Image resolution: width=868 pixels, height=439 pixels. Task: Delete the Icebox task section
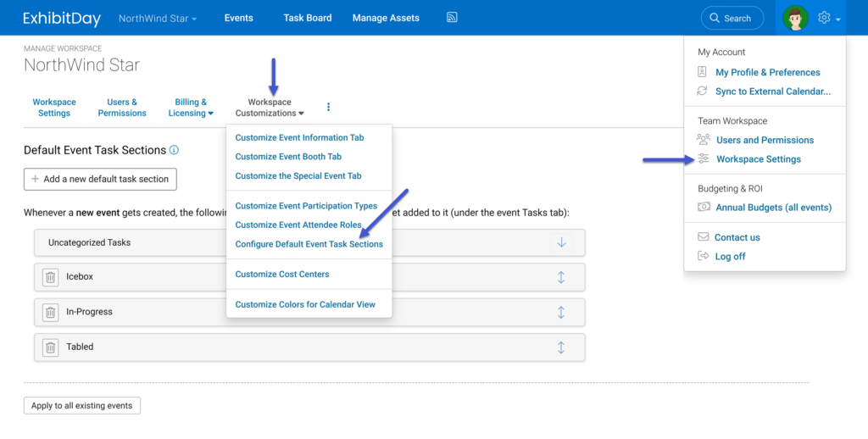point(50,277)
